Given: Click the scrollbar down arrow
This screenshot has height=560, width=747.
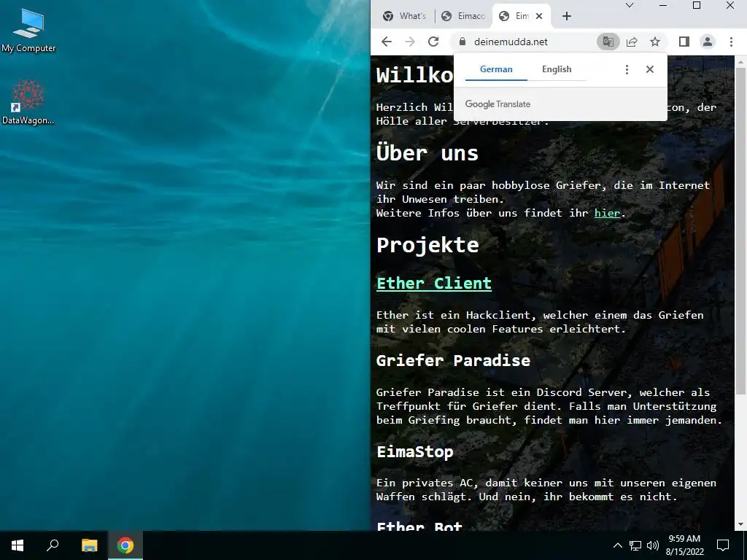Looking at the screenshot, I should (741, 525).
